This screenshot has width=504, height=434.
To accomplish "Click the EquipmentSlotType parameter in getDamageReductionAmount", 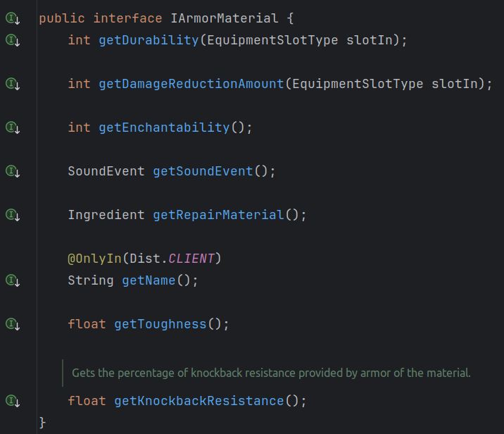I will click(x=358, y=84).
